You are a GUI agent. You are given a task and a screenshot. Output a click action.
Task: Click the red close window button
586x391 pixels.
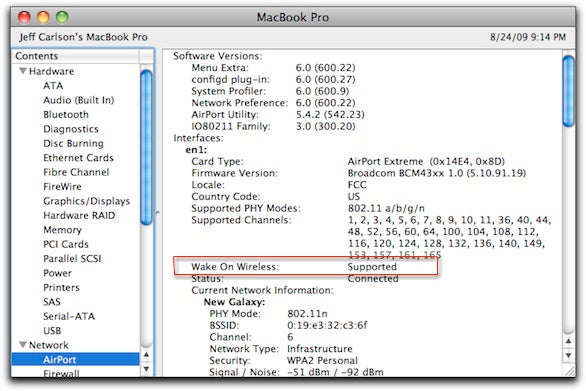25,17
